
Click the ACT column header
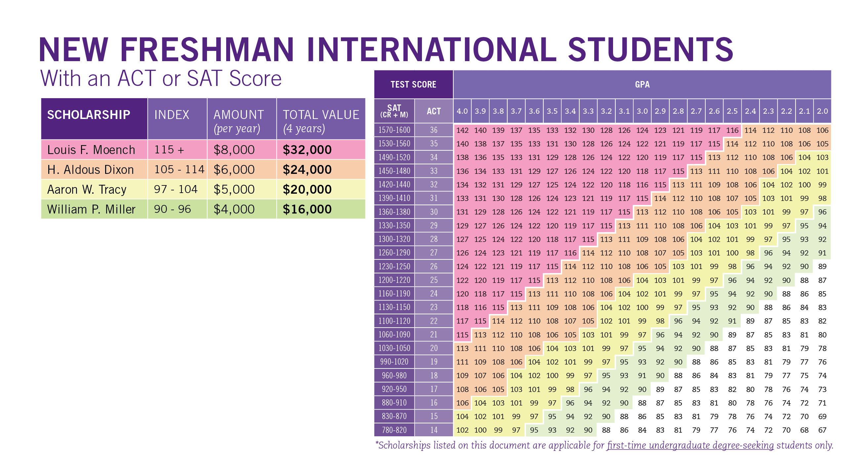tap(434, 111)
